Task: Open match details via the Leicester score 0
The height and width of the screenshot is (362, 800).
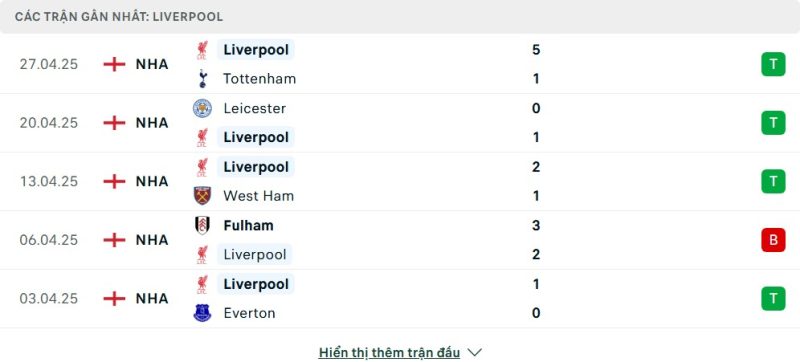Action: 536,108
